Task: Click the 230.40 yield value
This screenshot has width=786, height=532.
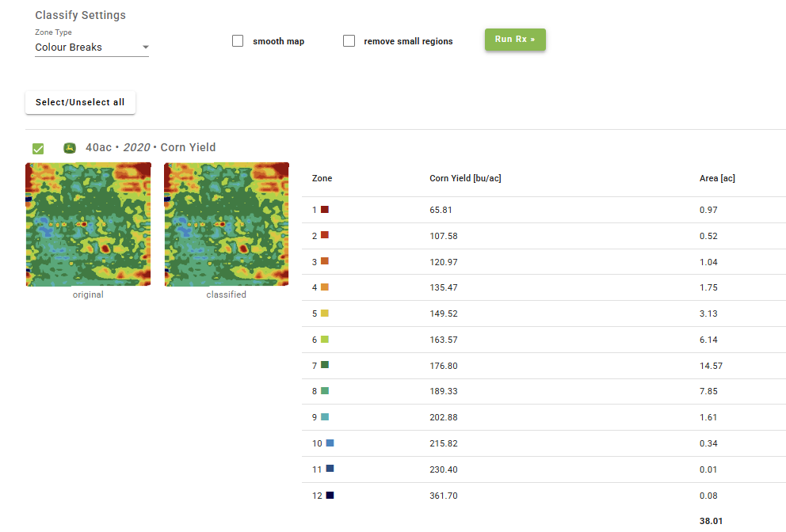Action: (x=444, y=469)
